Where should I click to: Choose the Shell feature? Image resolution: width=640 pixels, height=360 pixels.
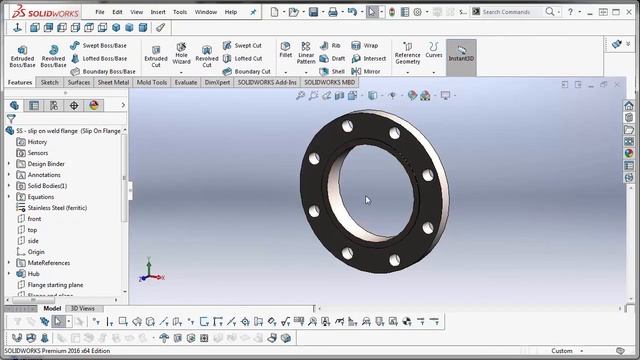click(332, 71)
